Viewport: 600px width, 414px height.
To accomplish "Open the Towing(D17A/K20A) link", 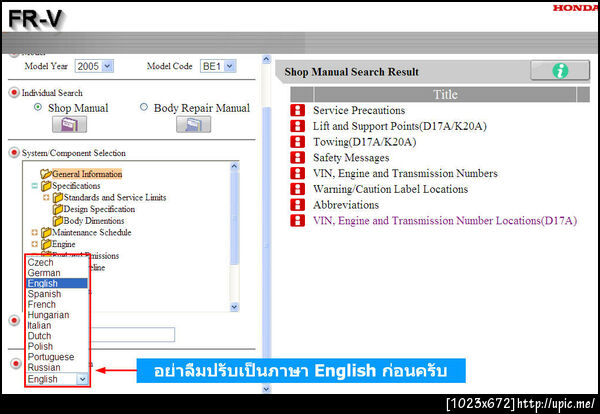I will pos(365,142).
